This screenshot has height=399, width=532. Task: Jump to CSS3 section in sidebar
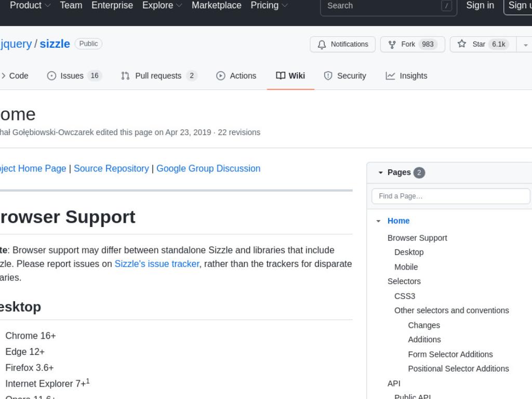coord(404,296)
